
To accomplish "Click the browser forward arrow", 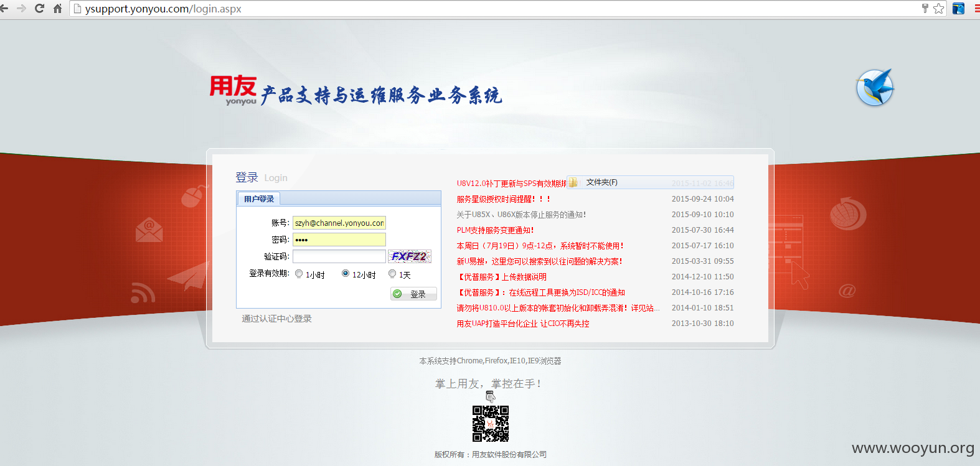I will [x=22, y=9].
